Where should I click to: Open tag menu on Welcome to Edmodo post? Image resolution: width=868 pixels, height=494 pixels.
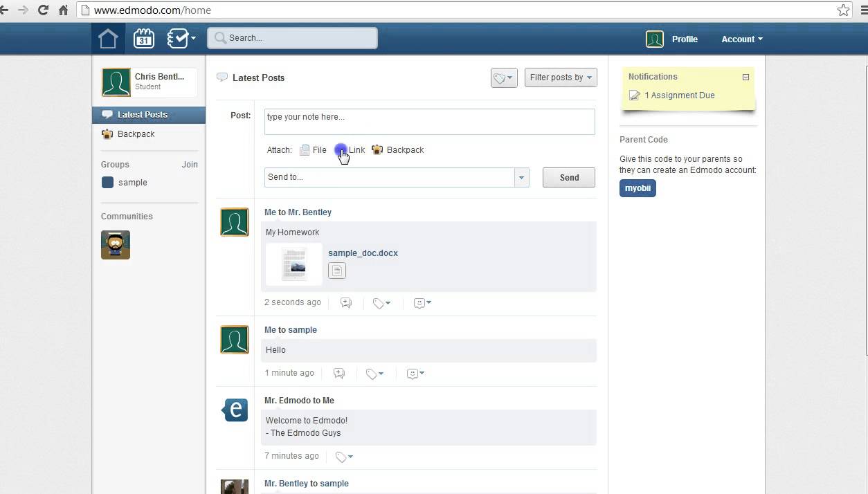pos(344,457)
